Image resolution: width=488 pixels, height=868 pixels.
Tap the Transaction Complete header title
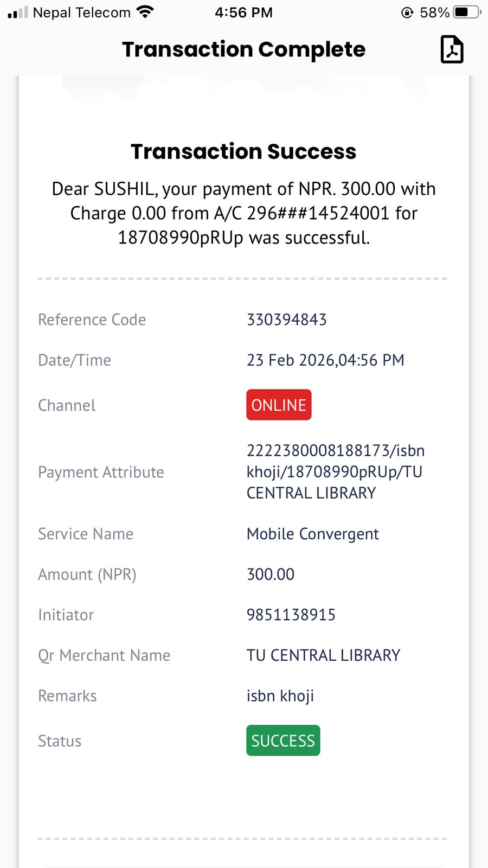(x=243, y=49)
